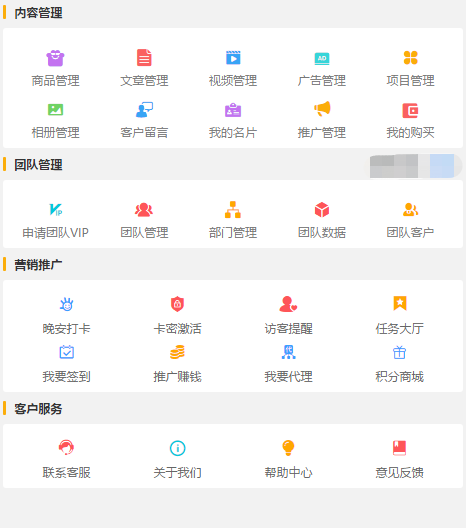Select the 访客提醒 person-heart icon
Screen dimensions: 466x528
tap(288, 304)
